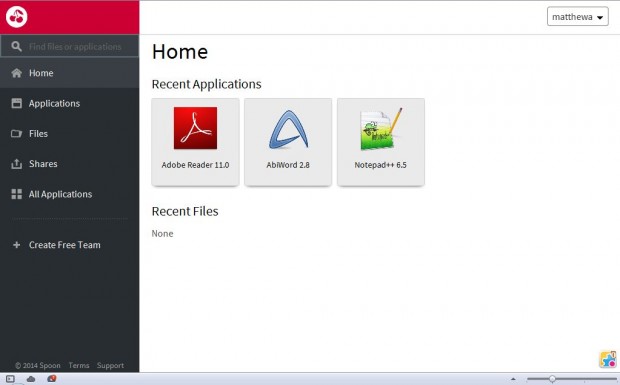The height and width of the screenshot is (385, 620).
Task: Click the zoom slider handle in status bar
Action: pyautogui.click(x=552, y=379)
